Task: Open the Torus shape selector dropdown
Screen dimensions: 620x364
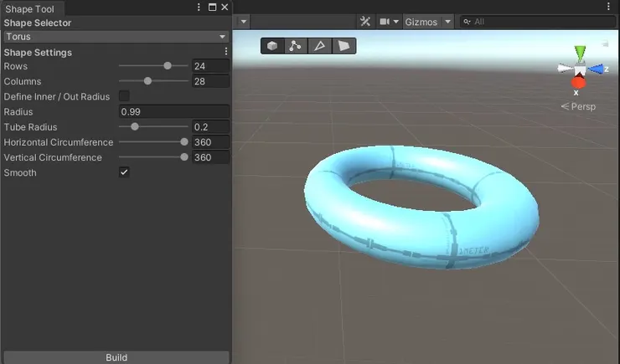Action: 116,37
